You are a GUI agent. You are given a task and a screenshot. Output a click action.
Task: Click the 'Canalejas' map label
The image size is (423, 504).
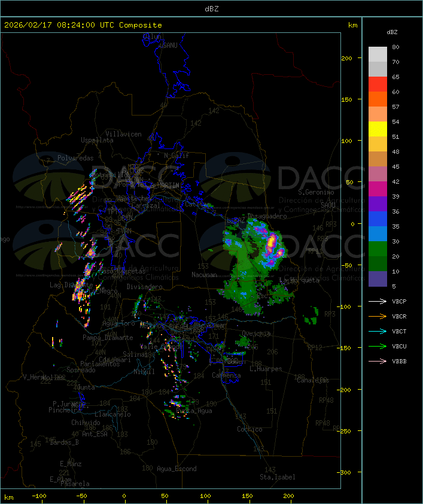click(x=313, y=380)
